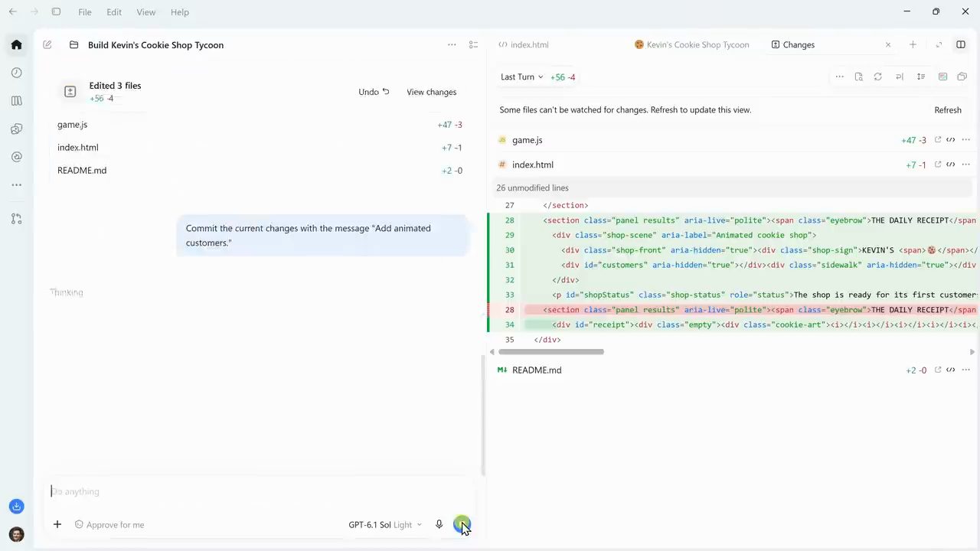Click the blue download update icon

pos(16,507)
